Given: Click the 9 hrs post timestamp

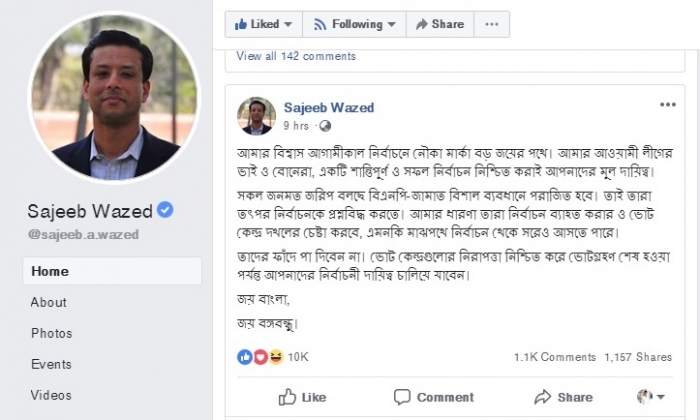Looking at the screenshot, I should pyautogui.click(x=296, y=127).
